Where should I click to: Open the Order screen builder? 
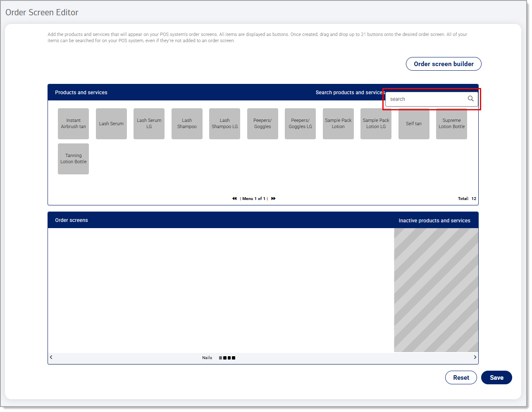tap(444, 64)
